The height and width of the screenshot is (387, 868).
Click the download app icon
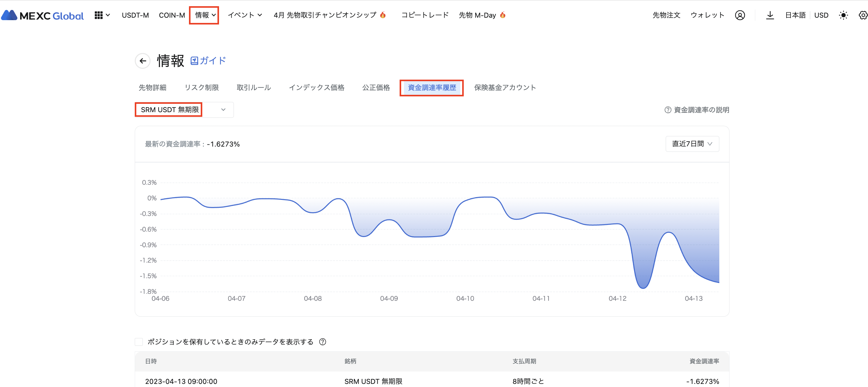pyautogui.click(x=770, y=15)
